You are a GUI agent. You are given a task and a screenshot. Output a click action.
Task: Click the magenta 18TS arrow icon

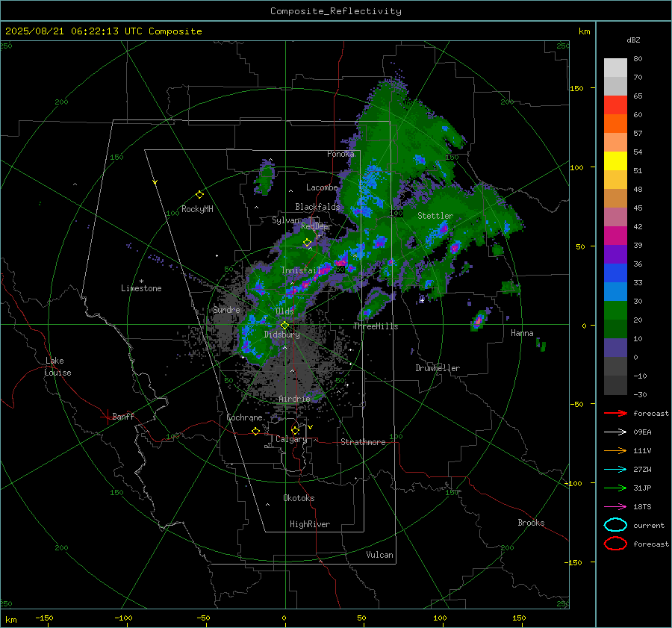615,507
